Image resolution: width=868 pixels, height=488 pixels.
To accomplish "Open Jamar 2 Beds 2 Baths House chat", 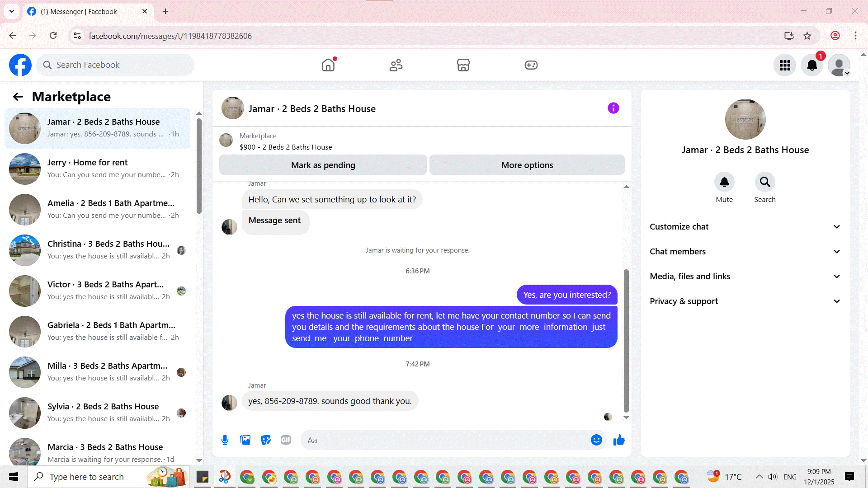I will point(98,128).
